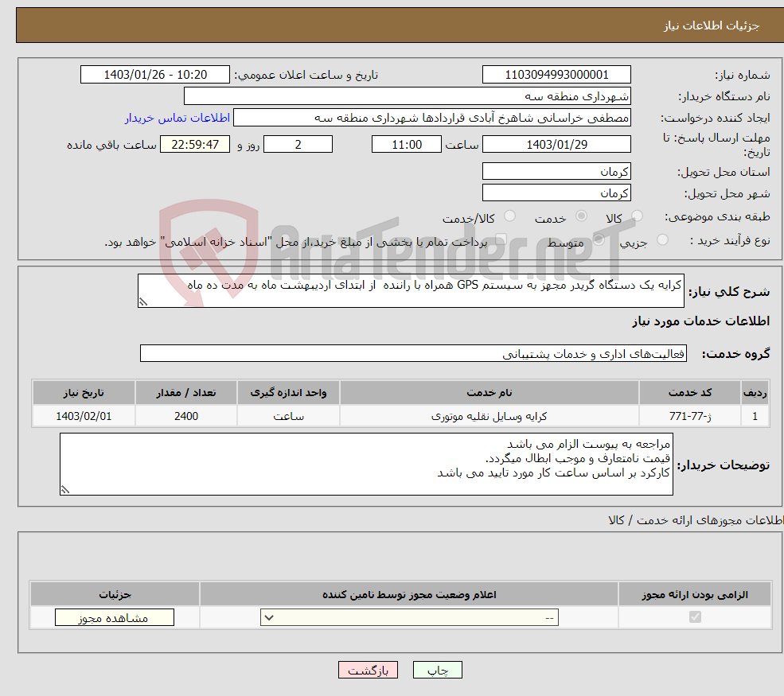Click the quantity cell 2400

[186, 416]
